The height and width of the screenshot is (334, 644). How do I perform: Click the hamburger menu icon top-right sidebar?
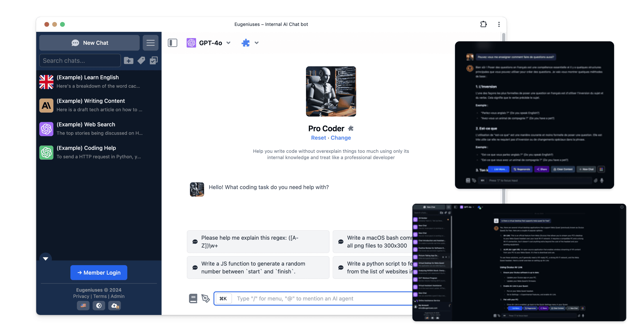tap(151, 43)
